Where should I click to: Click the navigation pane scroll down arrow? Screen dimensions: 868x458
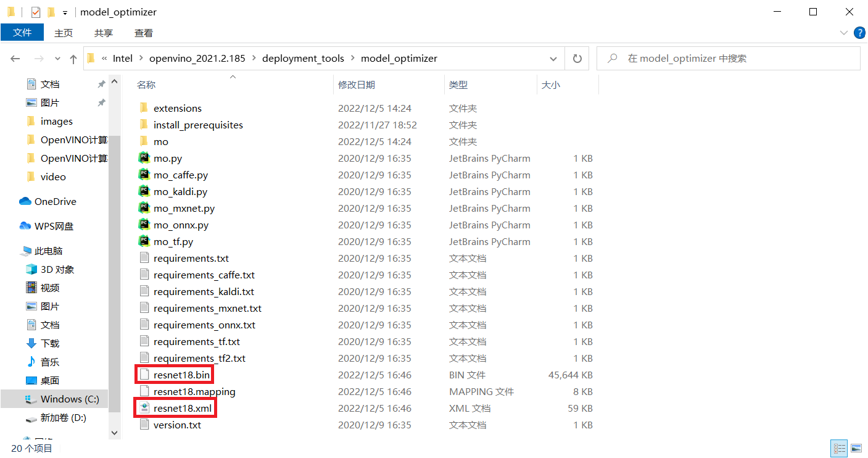(114, 434)
